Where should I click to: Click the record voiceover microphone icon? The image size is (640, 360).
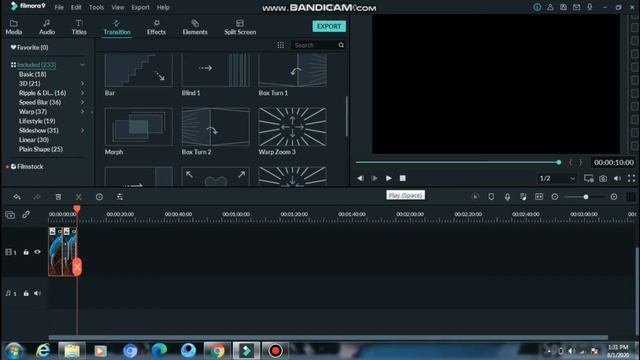507,197
